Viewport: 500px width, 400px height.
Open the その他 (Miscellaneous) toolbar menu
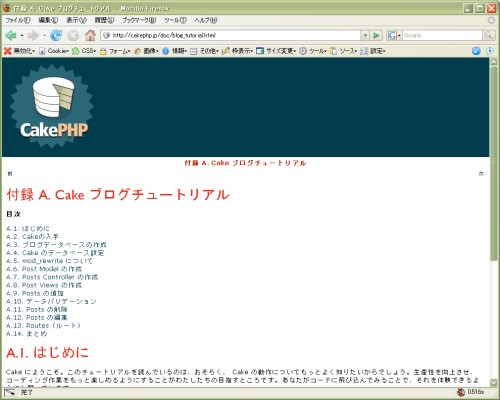205,51
